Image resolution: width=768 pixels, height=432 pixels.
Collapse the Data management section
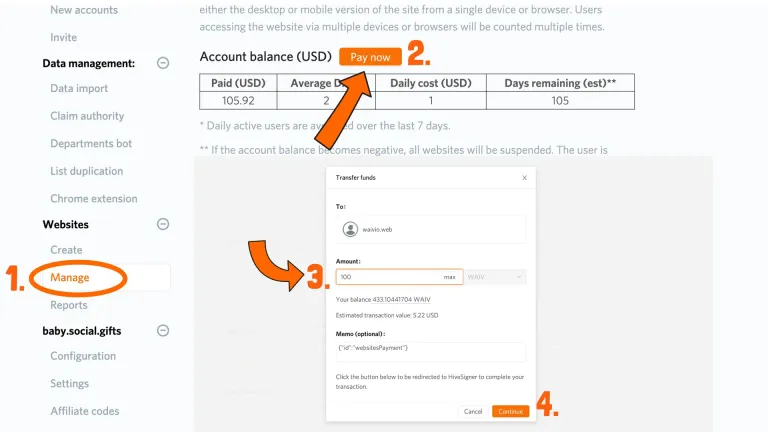[163, 63]
